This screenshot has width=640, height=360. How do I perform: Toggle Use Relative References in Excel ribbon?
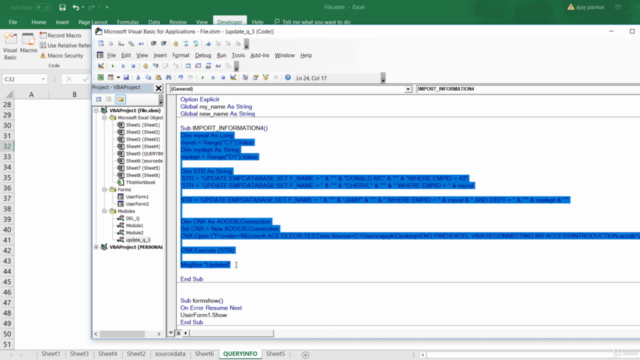(65, 45)
